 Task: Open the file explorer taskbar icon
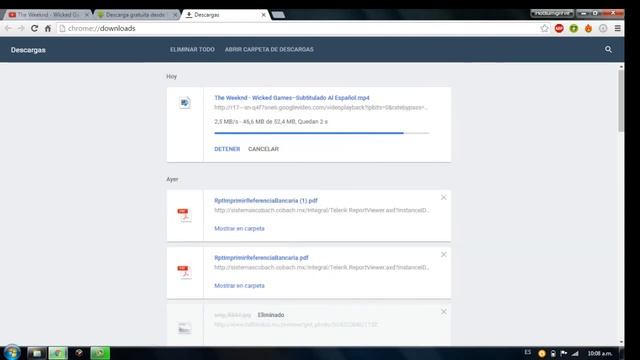click(37, 353)
